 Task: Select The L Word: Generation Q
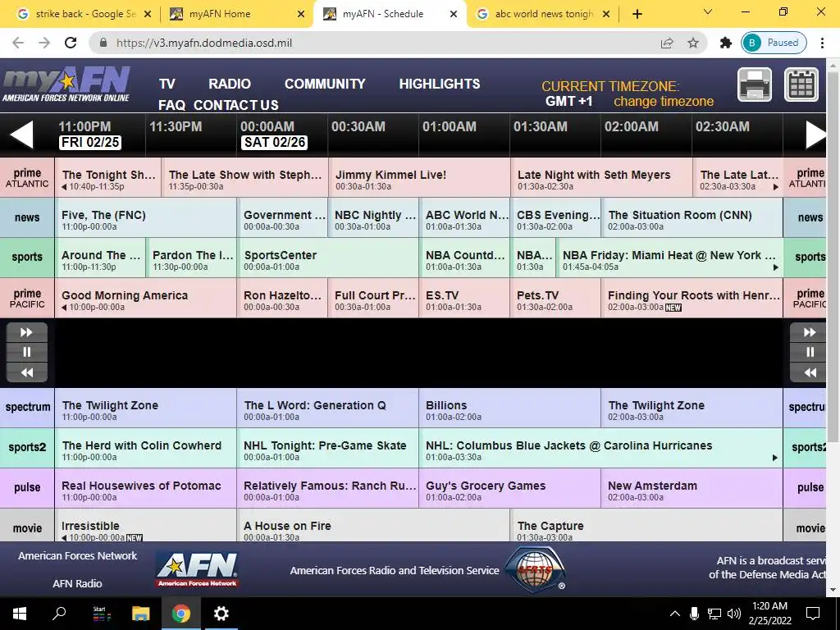(x=328, y=409)
